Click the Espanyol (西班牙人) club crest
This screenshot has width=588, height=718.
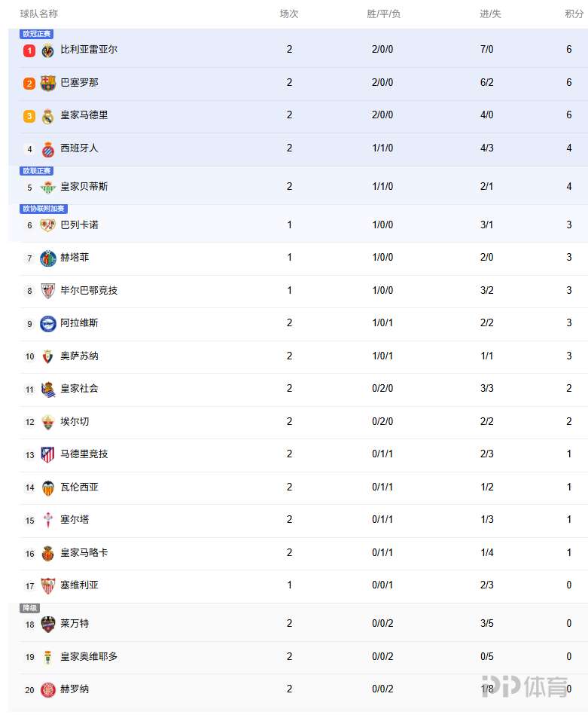coord(48,148)
